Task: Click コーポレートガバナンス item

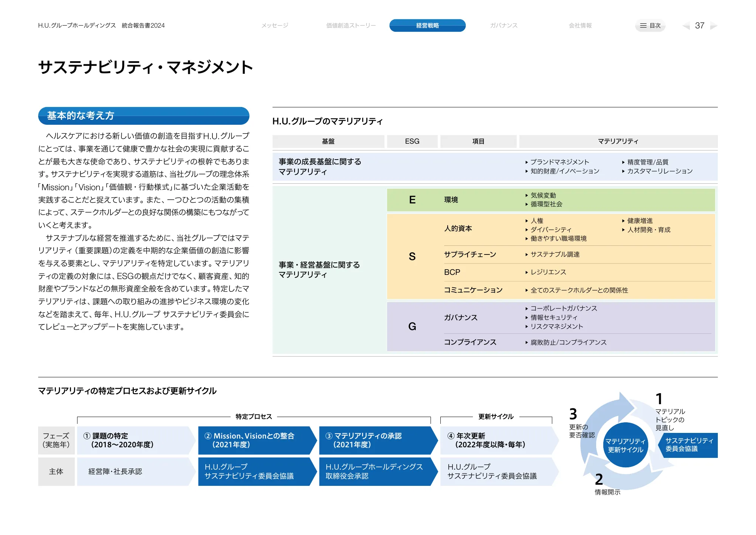Action: click(x=561, y=308)
